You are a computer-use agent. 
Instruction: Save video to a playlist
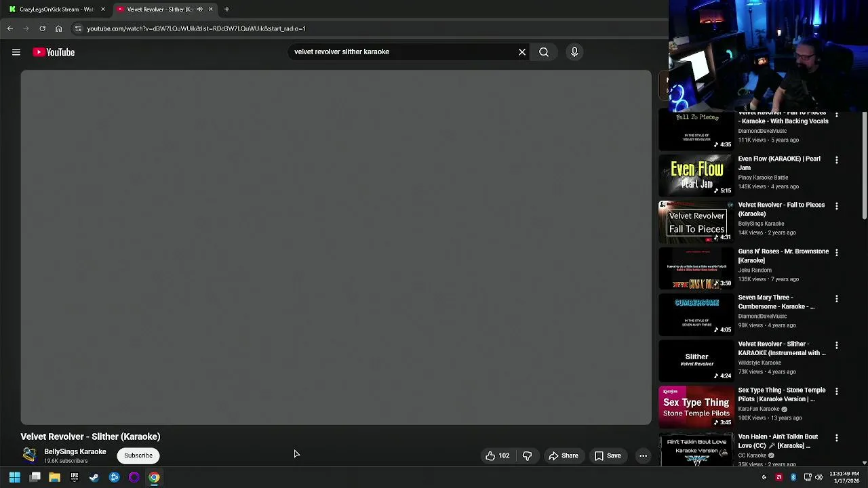608,455
